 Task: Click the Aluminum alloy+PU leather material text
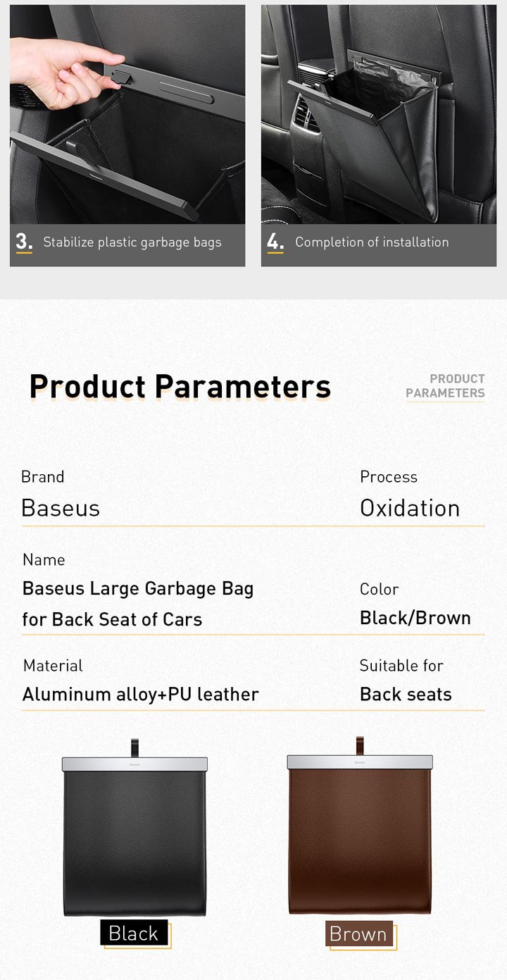(x=141, y=695)
